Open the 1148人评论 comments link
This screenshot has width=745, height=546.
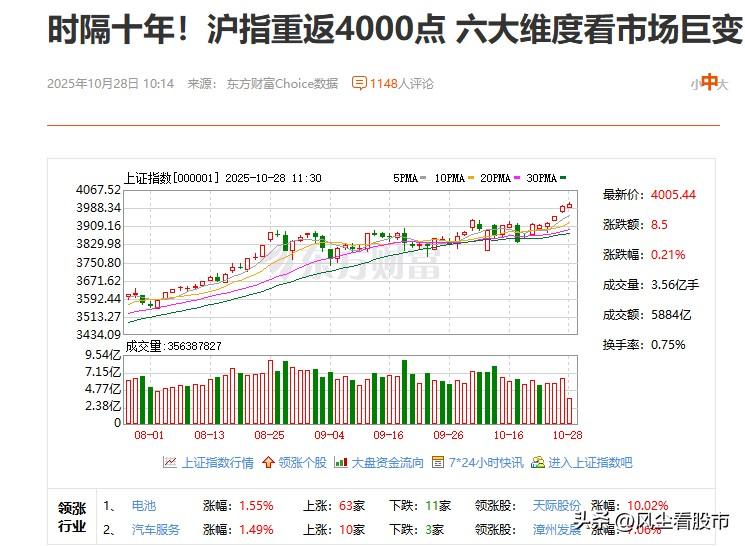tap(401, 84)
